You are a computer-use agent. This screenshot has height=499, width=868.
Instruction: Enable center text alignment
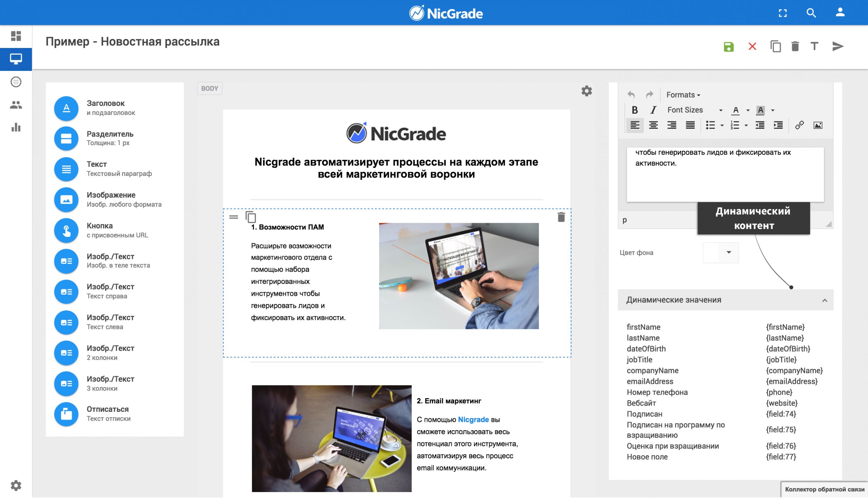(653, 125)
